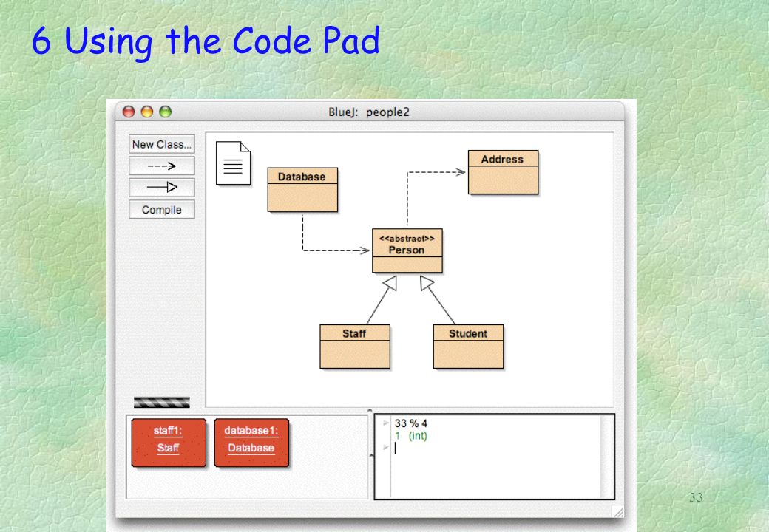Image resolution: width=769 pixels, height=532 pixels.
Task: Click the BlueJ: people2 title text
Action: point(369,112)
